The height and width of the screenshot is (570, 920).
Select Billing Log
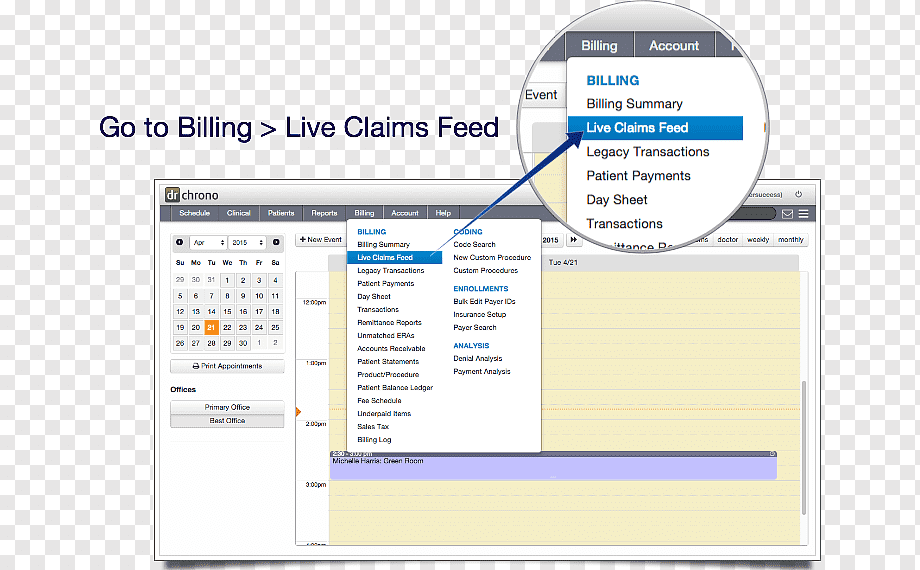374,440
